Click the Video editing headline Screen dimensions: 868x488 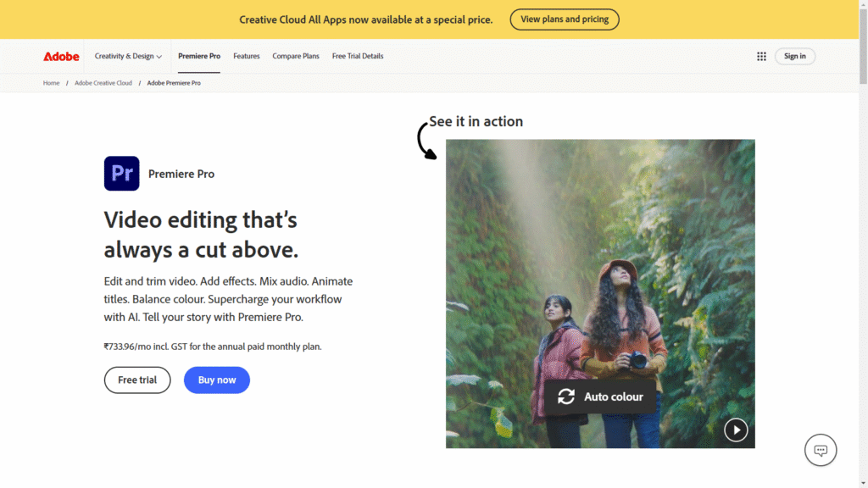point(201,235)
